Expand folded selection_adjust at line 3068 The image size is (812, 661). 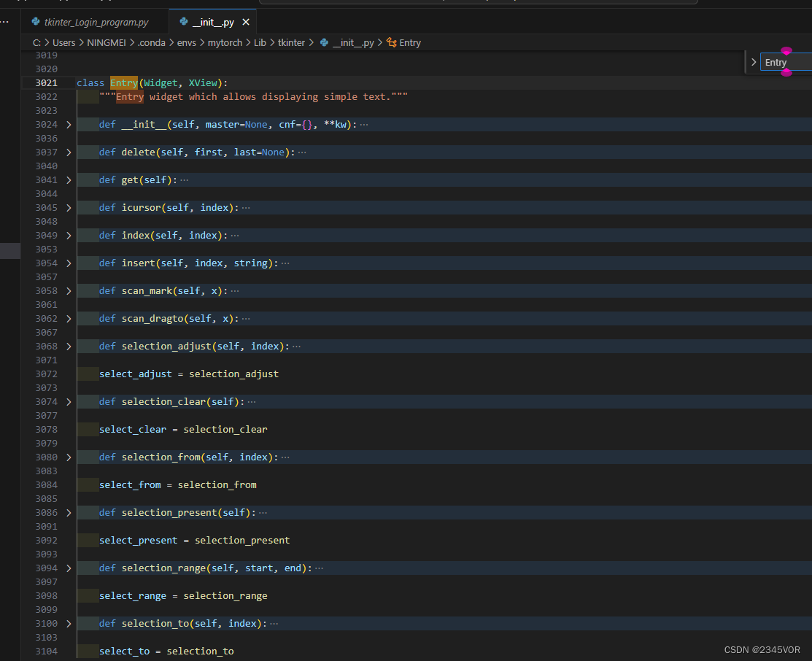click(69, 346)
